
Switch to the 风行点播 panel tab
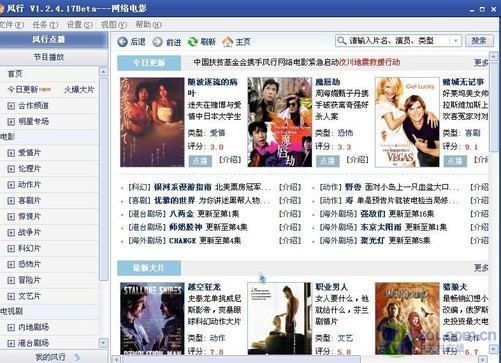pyautogui.click(x=53, y=39)
